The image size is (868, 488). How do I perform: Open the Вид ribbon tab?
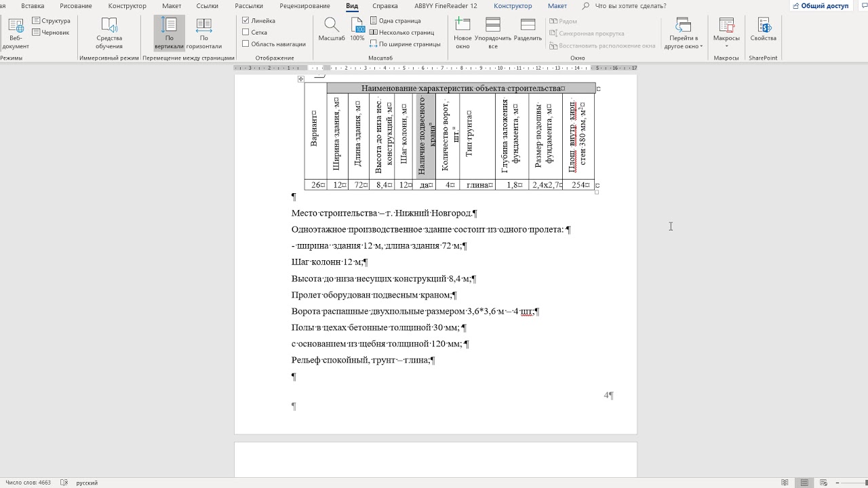point(352,6)
